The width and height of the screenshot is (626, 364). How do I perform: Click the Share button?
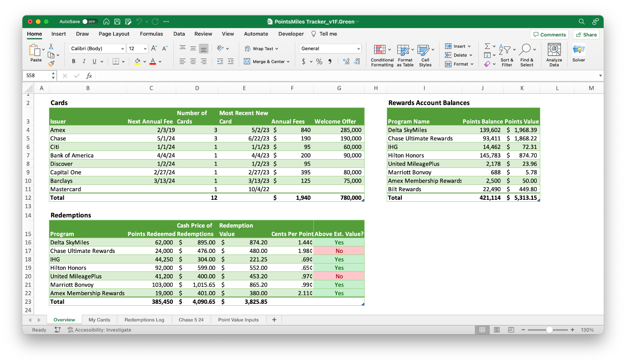click(x=586, y=34)
